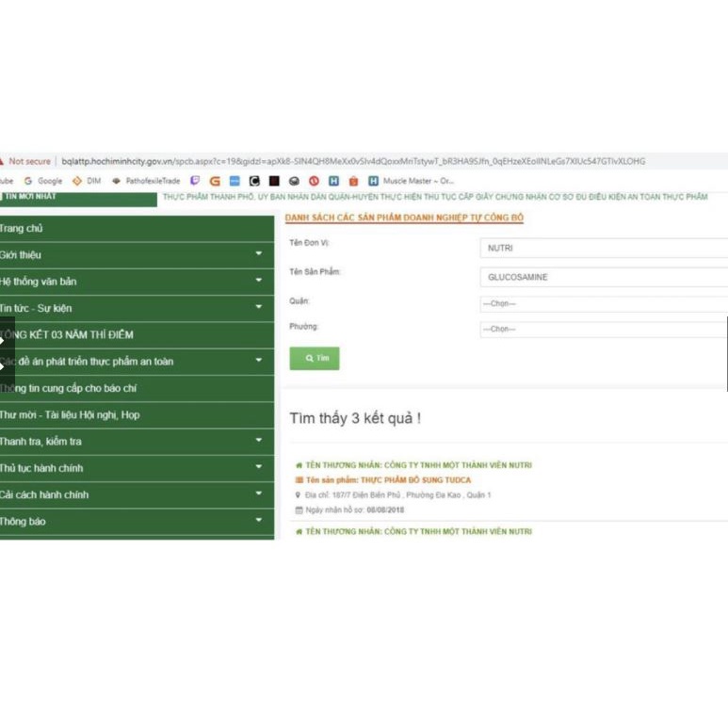Go to Trang chủ in sidebar
Viewport: 728px width, 728px height.
point(22,228)
